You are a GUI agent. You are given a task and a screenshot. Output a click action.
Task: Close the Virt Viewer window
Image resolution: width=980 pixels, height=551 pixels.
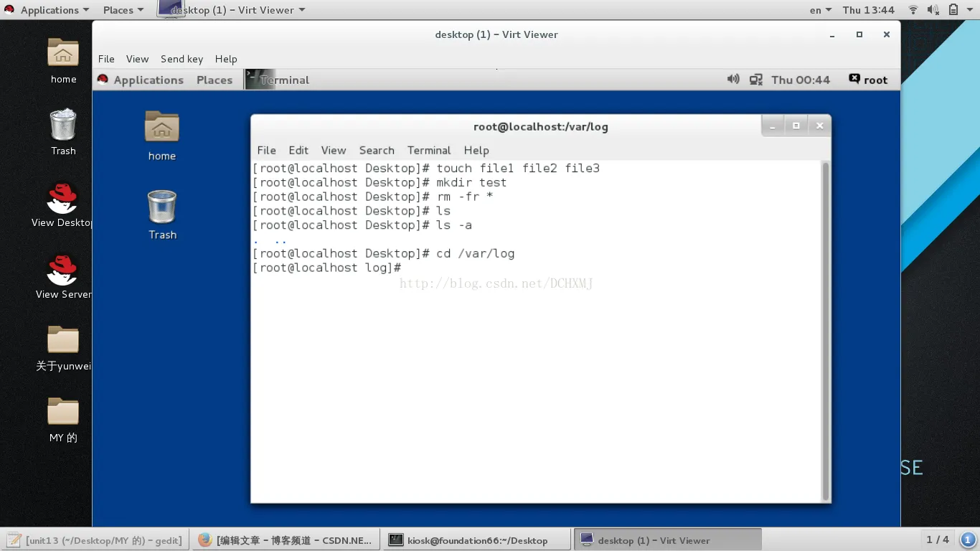pyautogui.click(x=887, y=34)
